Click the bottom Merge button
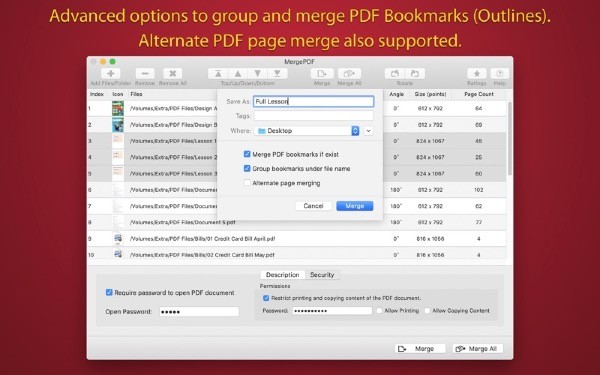The image size is (600, 375). pyautogui.click(x=420, y=349)
